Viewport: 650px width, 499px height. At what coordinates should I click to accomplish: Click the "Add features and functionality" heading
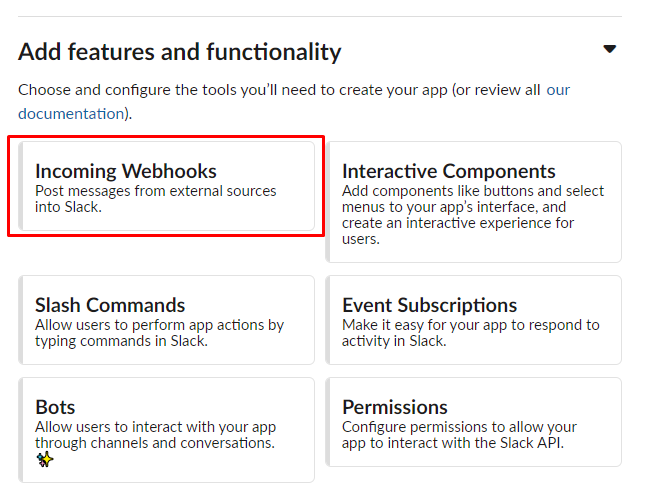point(180,52)
